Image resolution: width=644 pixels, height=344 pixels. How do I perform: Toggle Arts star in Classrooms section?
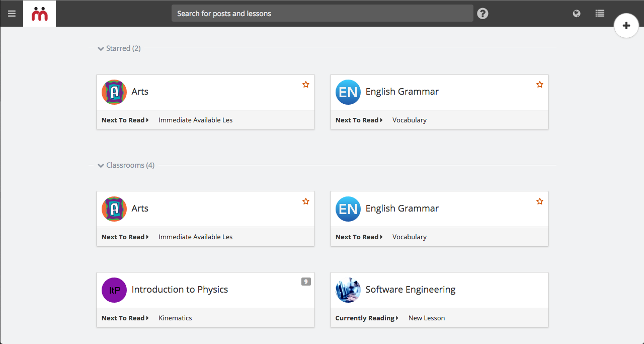pos(305,201)
